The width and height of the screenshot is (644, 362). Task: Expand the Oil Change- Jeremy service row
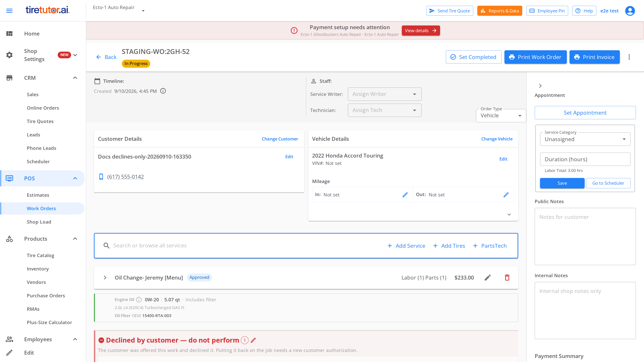pyautogui.click(x=105, y=278)
